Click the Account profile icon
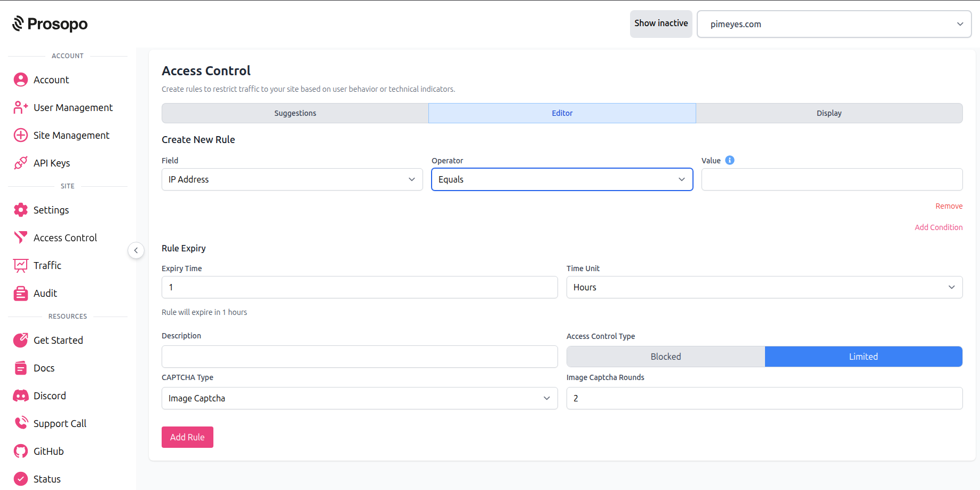The width and height of the screenshot is (980, 490). 21,80
